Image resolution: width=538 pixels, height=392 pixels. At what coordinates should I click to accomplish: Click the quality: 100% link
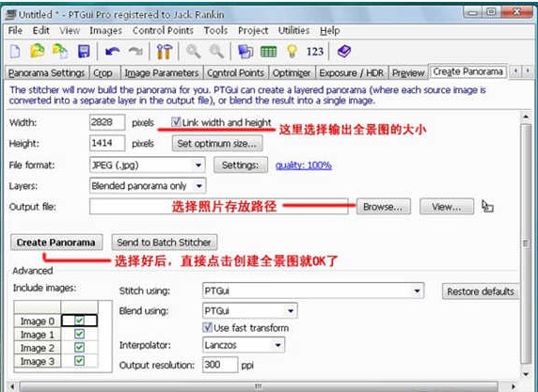pos(304,165)
